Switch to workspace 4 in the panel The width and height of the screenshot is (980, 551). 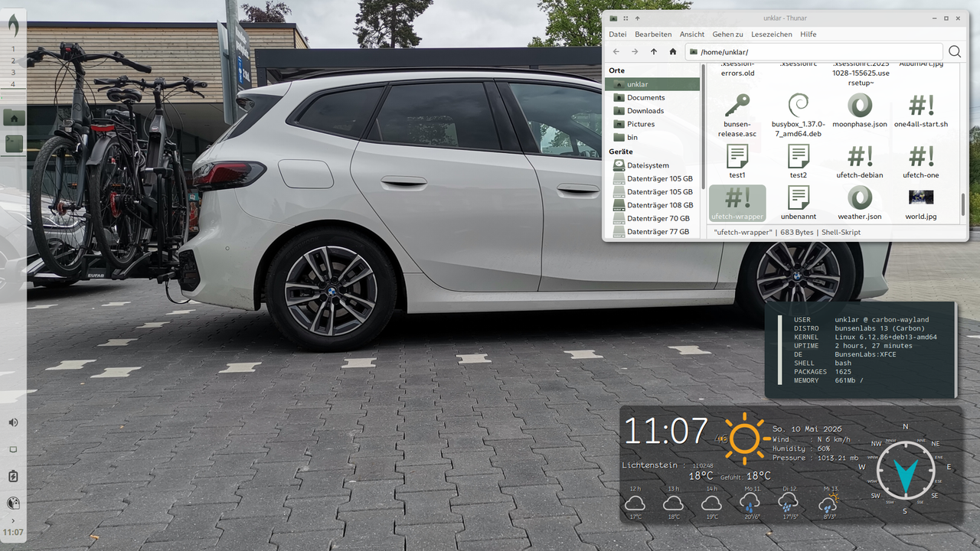[13, 84]
